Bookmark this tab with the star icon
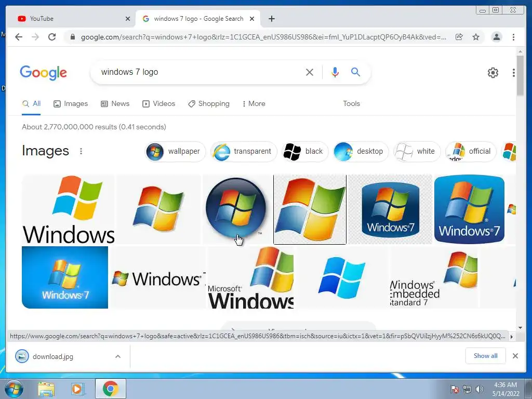Image resolution: width=532 pixels, height=399 pixels. tap(476, 37)
